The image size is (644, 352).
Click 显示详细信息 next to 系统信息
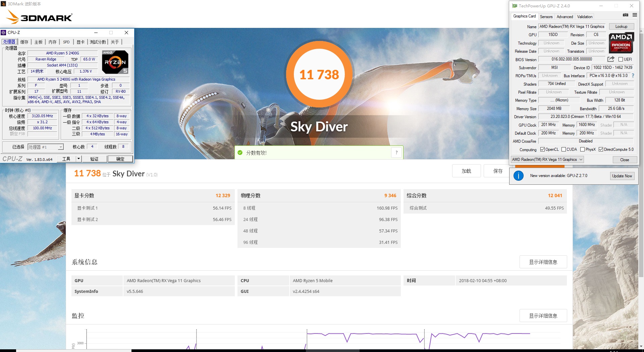tap(543, 262)
